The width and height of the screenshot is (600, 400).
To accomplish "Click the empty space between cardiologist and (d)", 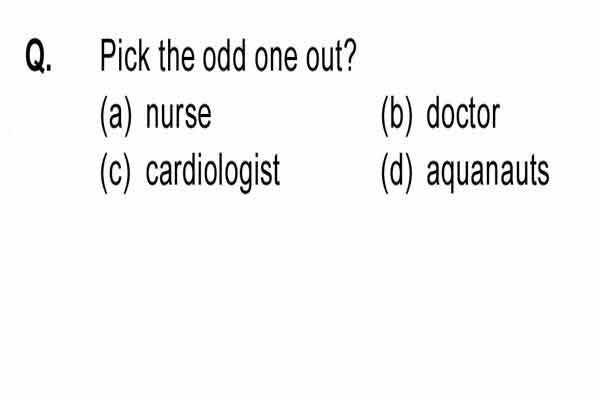I will 331,172.
